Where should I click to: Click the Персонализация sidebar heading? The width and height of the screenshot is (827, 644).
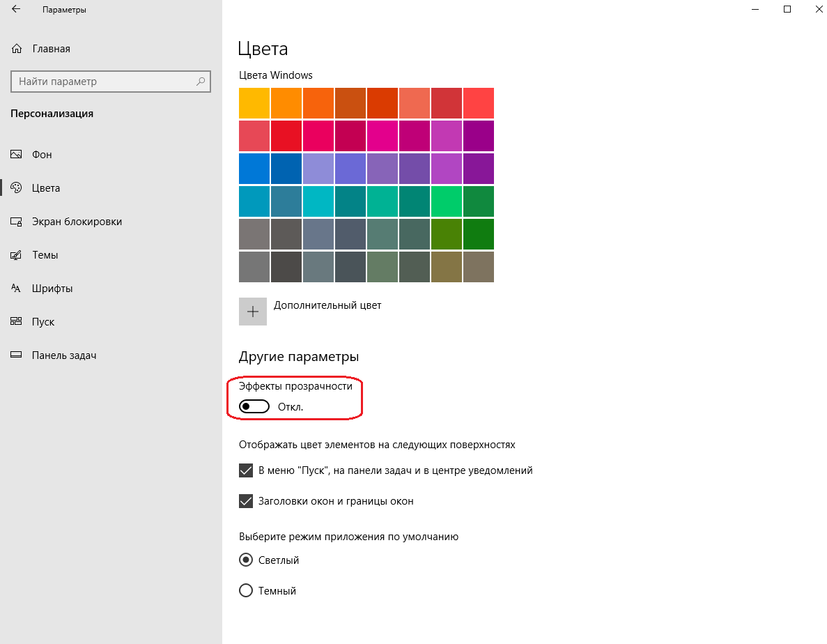pyautogui.click(x=52, y=114)
